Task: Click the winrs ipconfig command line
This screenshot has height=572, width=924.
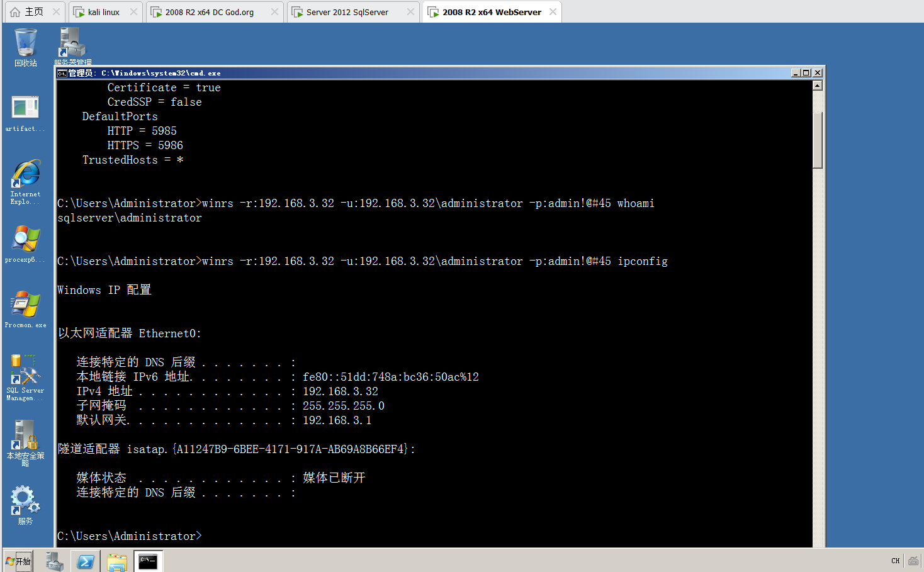Action: coord(363,262)
